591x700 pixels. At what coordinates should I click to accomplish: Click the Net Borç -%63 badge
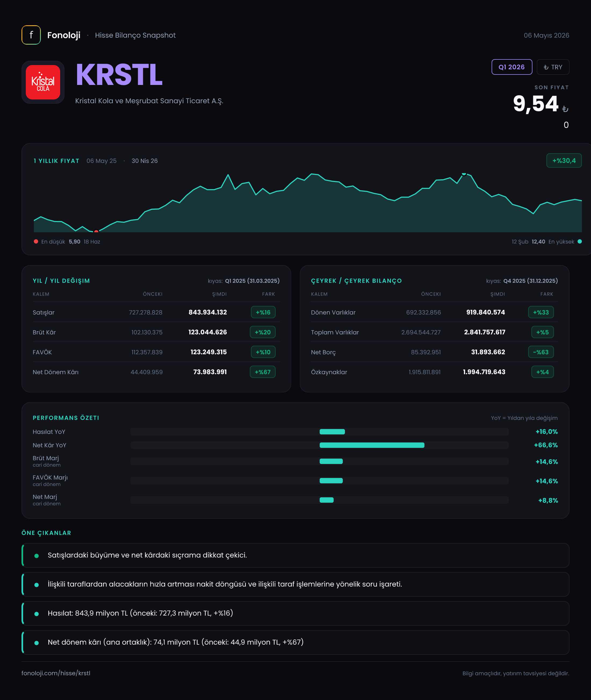[x=541, y=352]
